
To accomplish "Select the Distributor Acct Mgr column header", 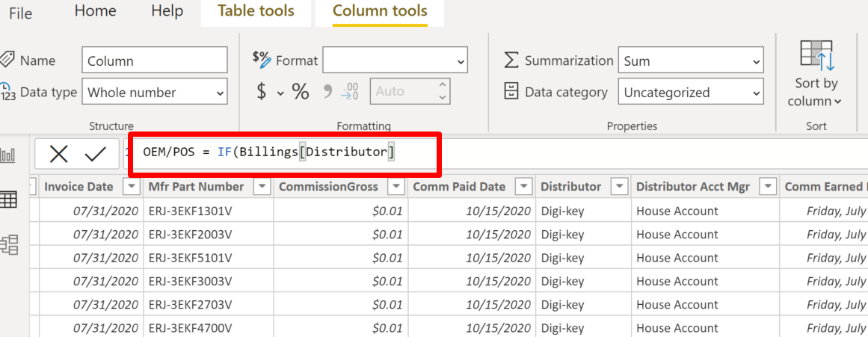I will 693,187.
